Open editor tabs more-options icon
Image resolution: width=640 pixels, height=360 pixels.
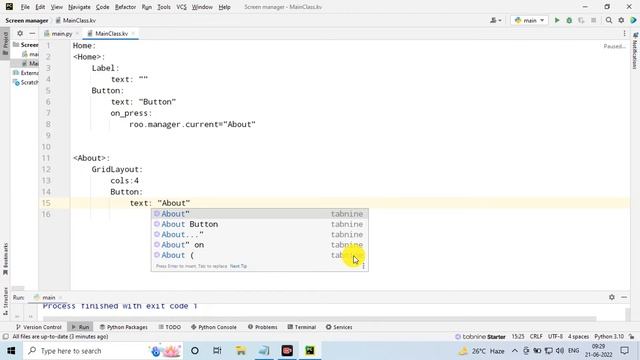click(x=624, y=33)
